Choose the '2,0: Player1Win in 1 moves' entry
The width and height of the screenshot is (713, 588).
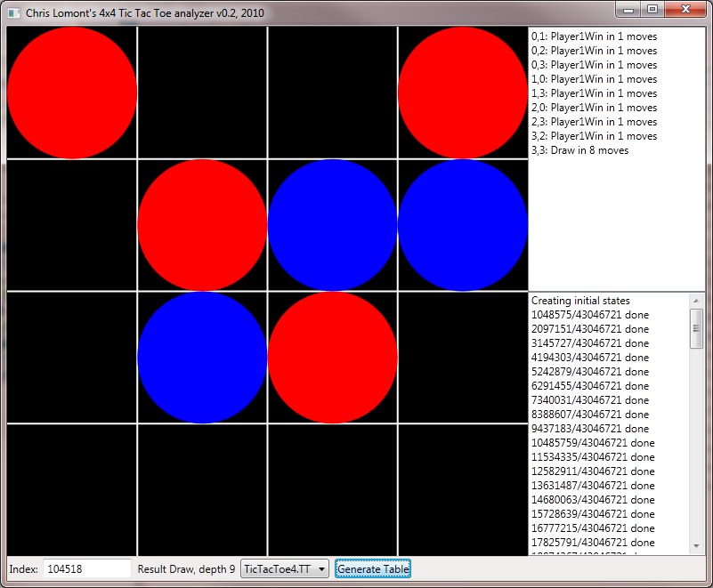[594, 108]
